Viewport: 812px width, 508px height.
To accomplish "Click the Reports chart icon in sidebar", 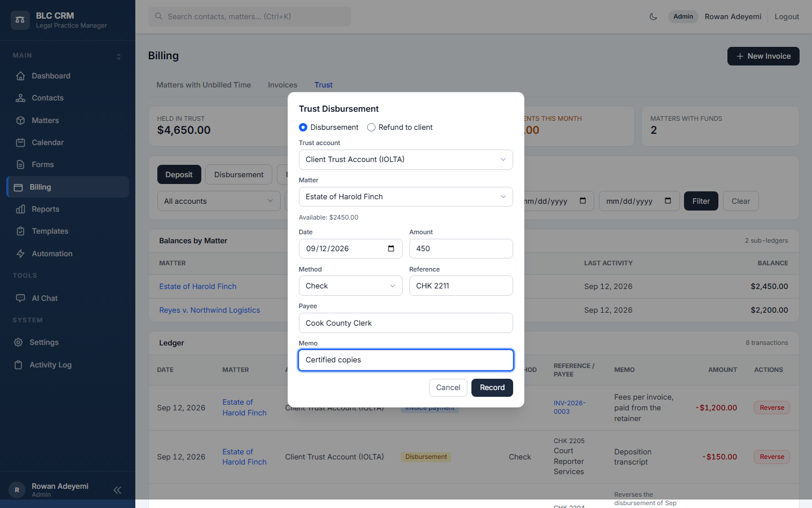I will pos(20,209).
